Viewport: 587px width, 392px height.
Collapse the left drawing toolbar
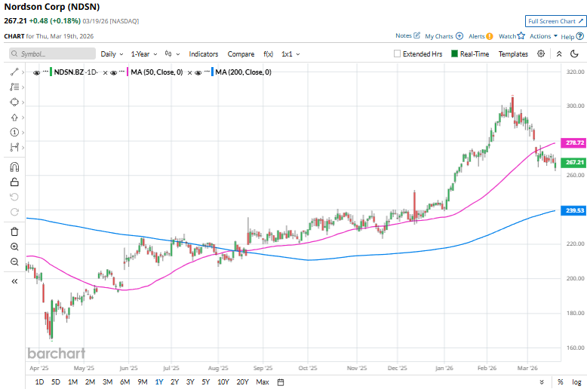point(14,281)
